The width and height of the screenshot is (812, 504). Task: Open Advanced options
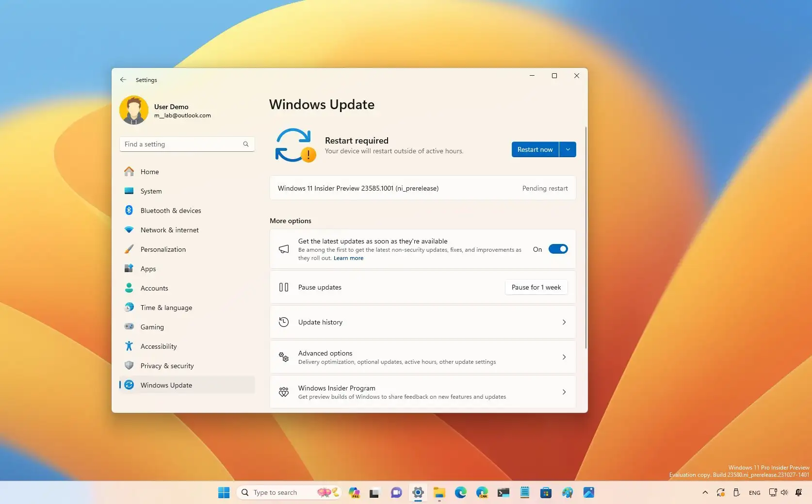[x=423, y=357]
